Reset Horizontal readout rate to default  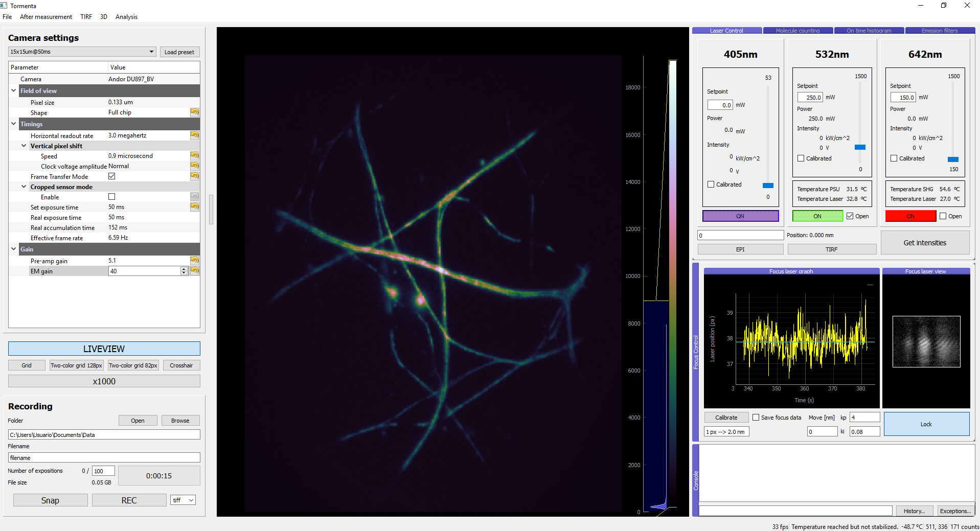[x=195, y=135]
